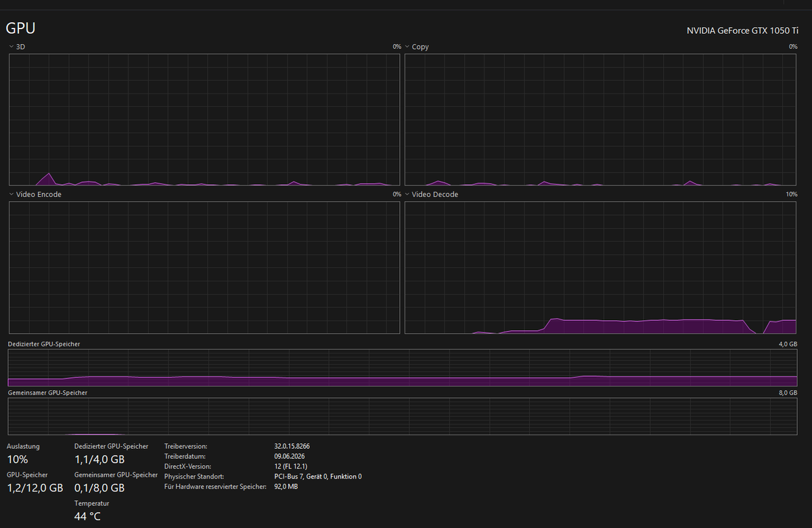
Task: Click inside the 3D usage graph
Action: [204, 120]
